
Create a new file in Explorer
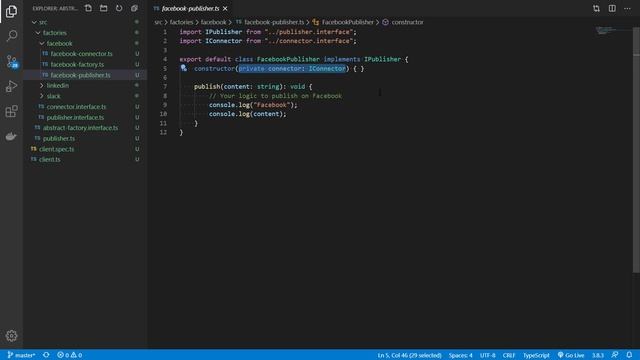coord(88,8)
